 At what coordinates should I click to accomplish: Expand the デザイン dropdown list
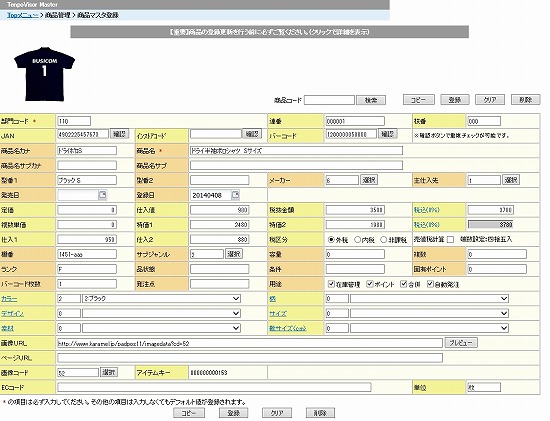point(161,313)
